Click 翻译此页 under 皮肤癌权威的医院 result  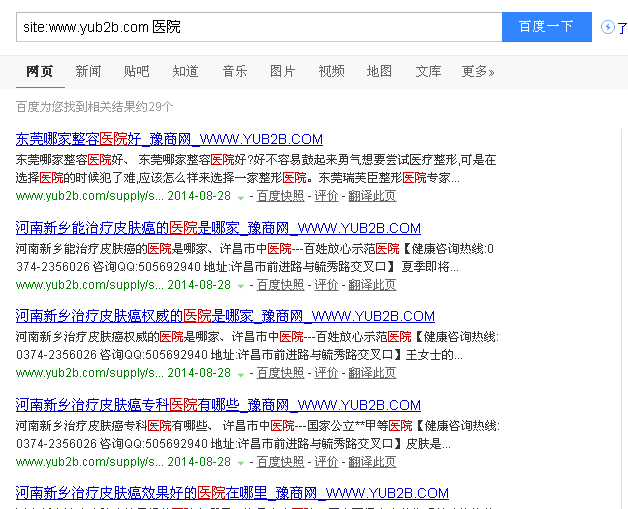[x=372, y=373]
